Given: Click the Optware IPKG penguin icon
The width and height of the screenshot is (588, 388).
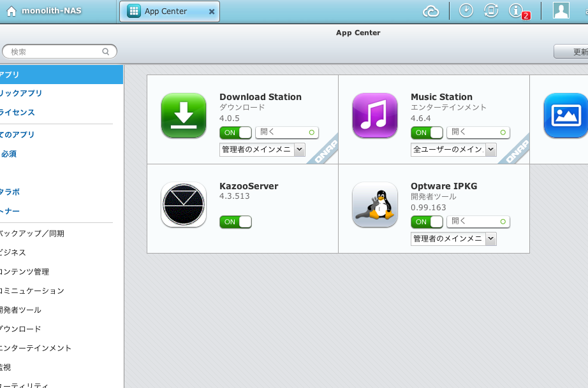Looking at the screenshot, I should click(375, 205).
